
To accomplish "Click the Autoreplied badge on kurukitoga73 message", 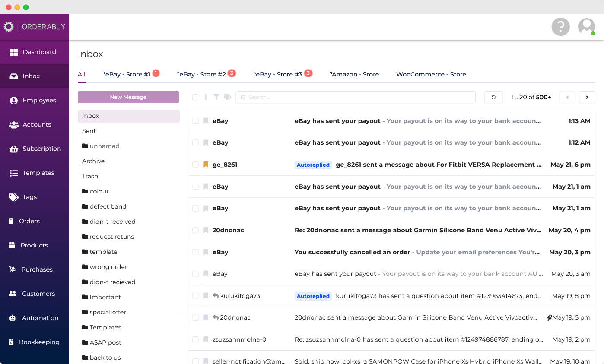I will (x=313, y=296).
